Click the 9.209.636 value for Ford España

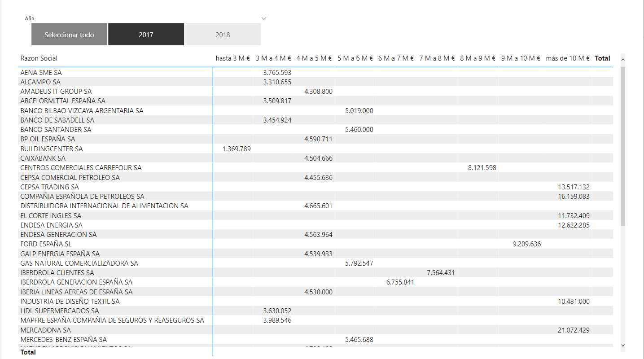[x=526, y=244]
